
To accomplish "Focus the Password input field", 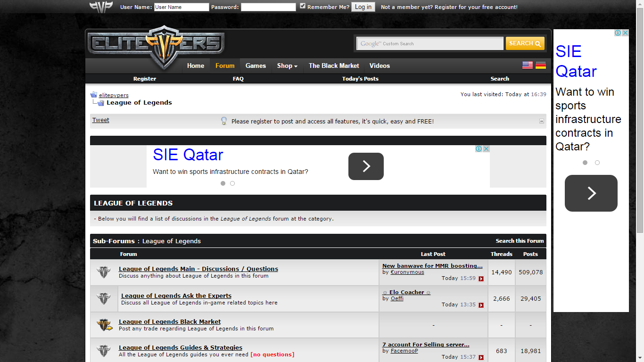I will (268, 7).
